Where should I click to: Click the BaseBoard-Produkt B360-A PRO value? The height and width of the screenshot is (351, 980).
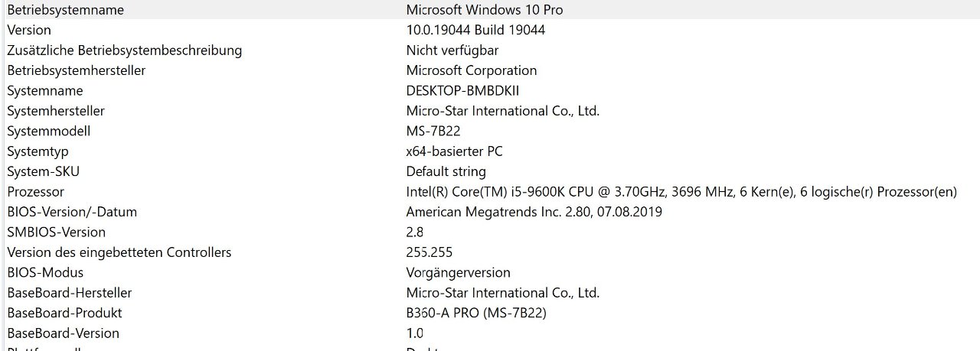click(x=476, y=313)
